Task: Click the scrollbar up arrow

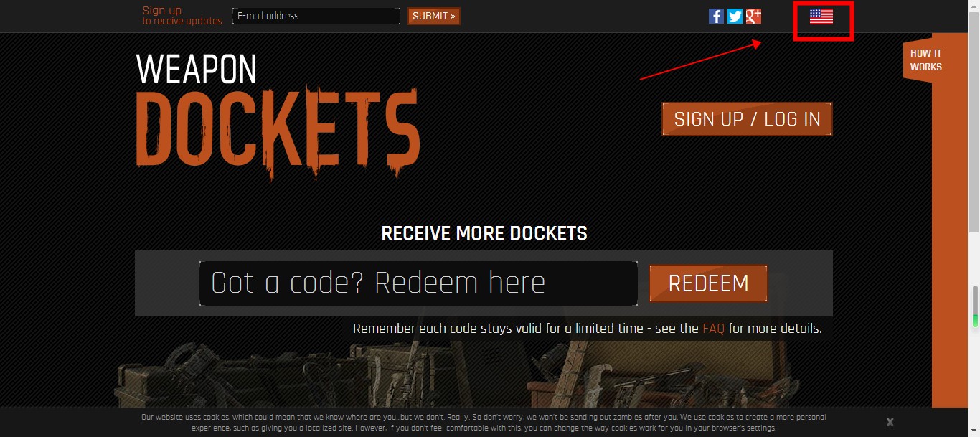Action: pyautogui.click(x=974, y=6)
